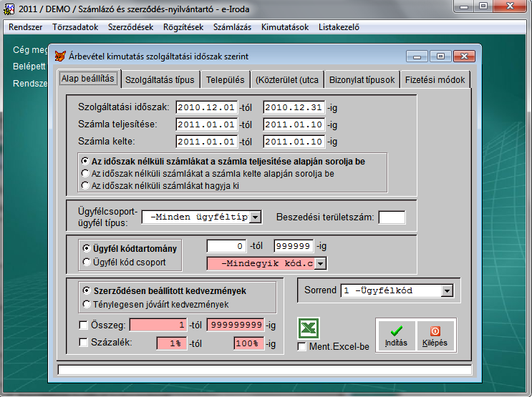
Task: Expand the Mindegyik kód.c dropdown
Action: coord(320,264)
